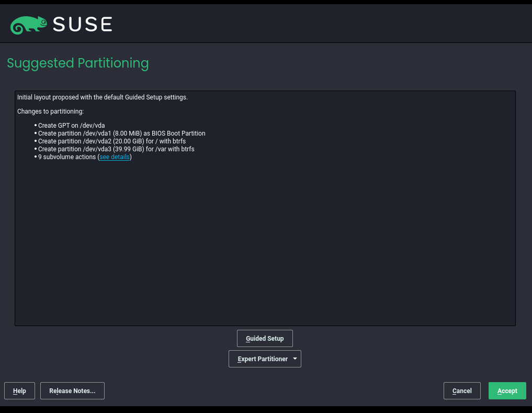
Task: Click the SUSE chameleon logo
Action: [29, 24]
